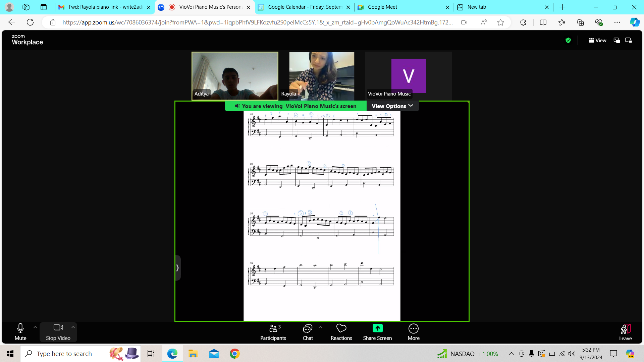Click the taskbar search box
The height and width of the screenshot is (362, 644).
pos(80,354)
